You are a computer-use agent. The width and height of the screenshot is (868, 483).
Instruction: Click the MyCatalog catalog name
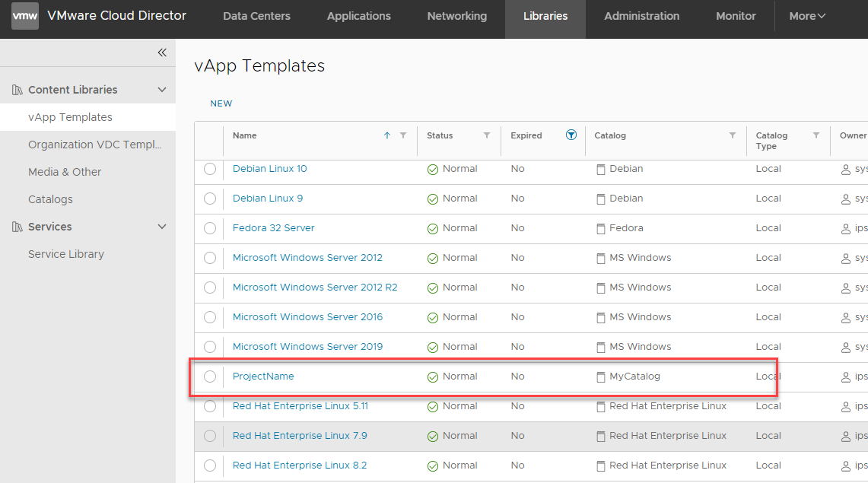[635, 377]
